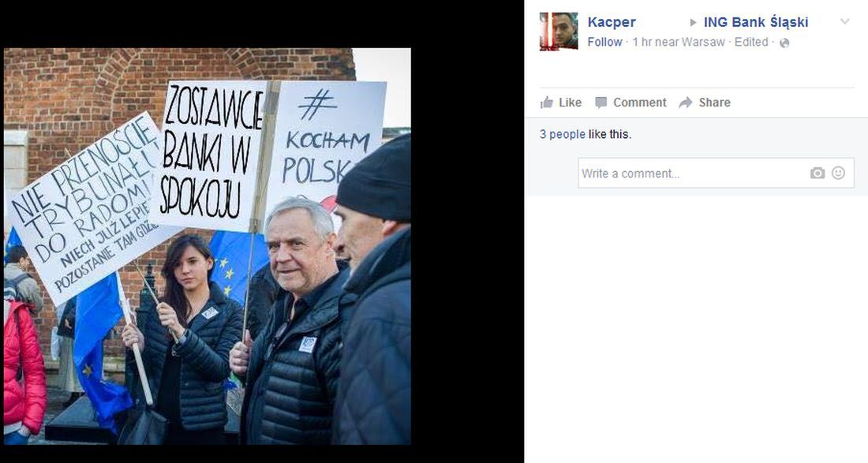Click the globe public privacy icon

tap(784, 43)
